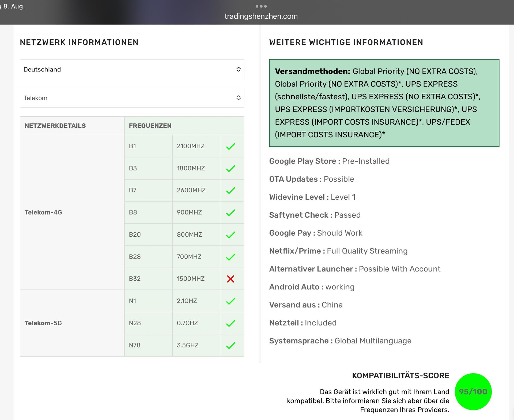Click the Saftynet Check Passed line

tap(315, 215)
